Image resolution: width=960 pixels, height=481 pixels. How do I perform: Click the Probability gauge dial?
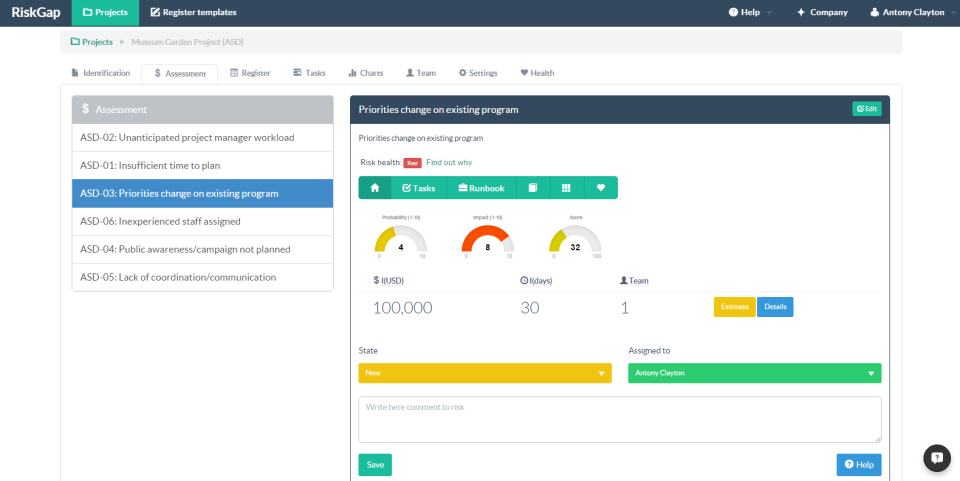tap(400, 240)
